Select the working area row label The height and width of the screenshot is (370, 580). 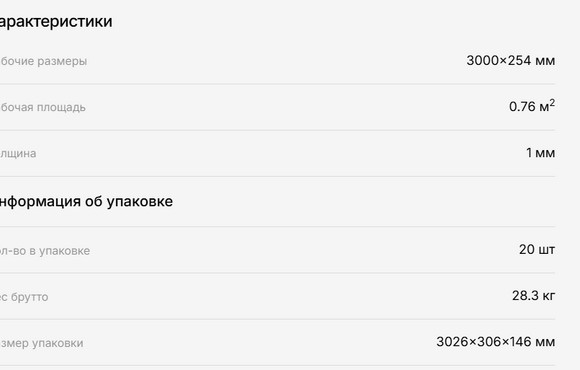pyautogui.click(x=43, y=107)
